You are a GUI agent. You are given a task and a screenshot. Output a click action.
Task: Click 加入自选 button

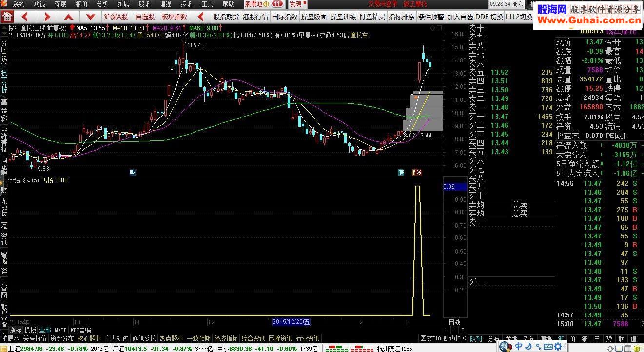click(460, 16)
